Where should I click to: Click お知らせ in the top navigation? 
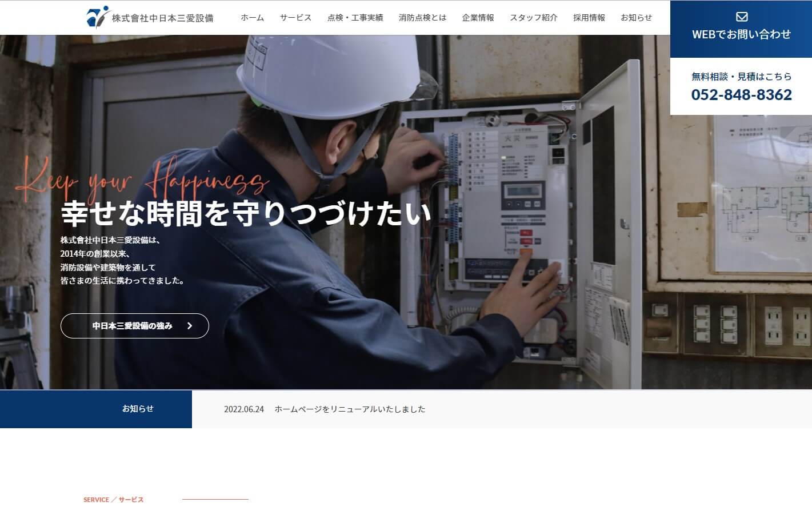click(636, 18)
